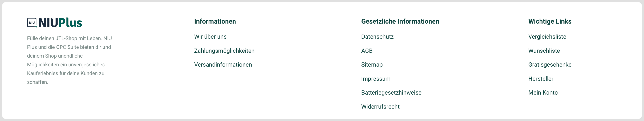This screenshot has height=121, width=644.
Task: Open Batteriegesetzhinweise link
Action: pos(391,93)
